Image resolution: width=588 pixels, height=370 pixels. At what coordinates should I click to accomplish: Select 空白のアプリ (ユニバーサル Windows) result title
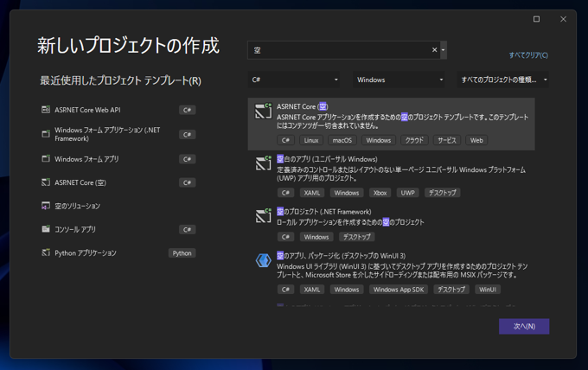327,159
